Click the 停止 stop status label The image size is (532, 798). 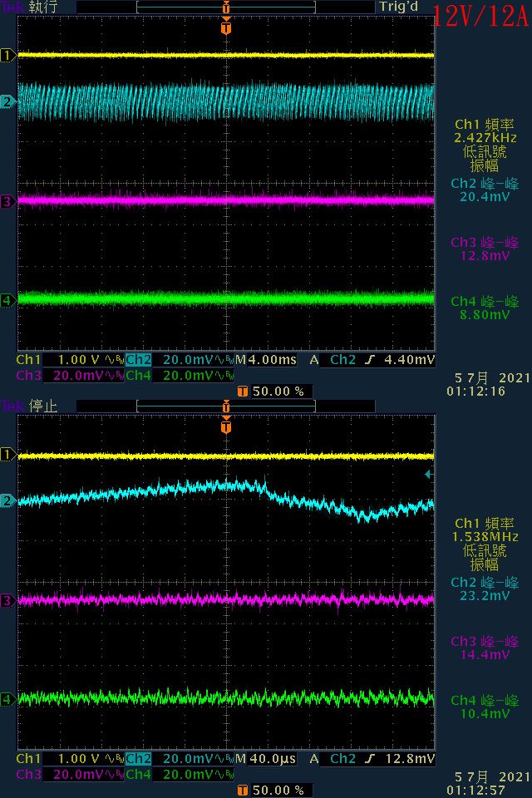point(42,406)
